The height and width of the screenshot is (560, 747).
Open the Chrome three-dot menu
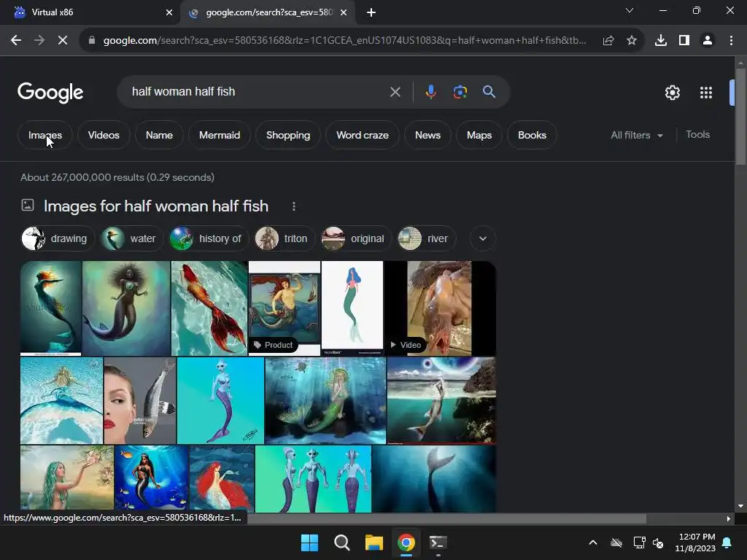731,41
